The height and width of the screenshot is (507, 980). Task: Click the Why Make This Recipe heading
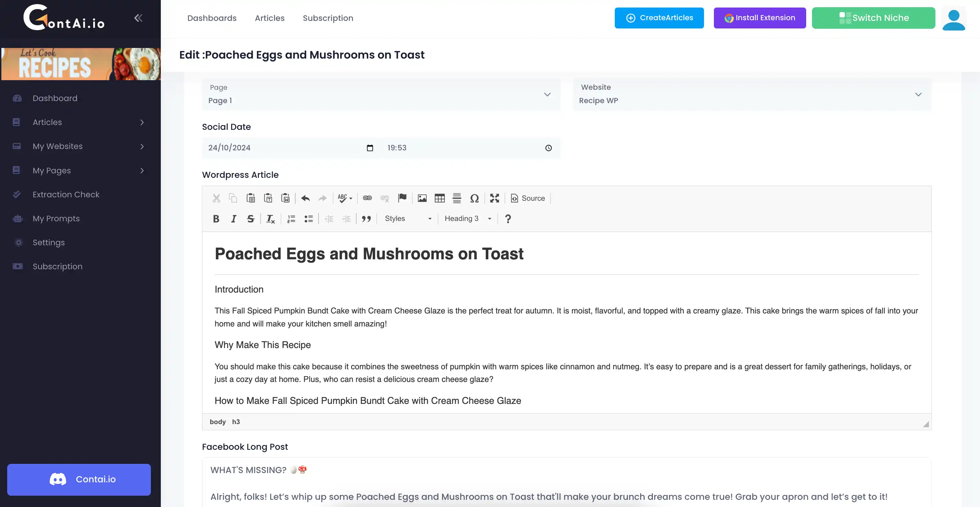coord(263,345)
